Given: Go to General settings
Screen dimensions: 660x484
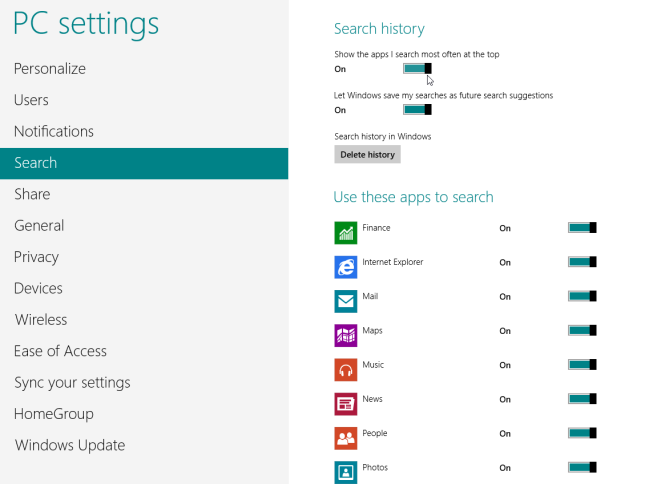Looking at the screenshot, I should click(x=144, y=226).
